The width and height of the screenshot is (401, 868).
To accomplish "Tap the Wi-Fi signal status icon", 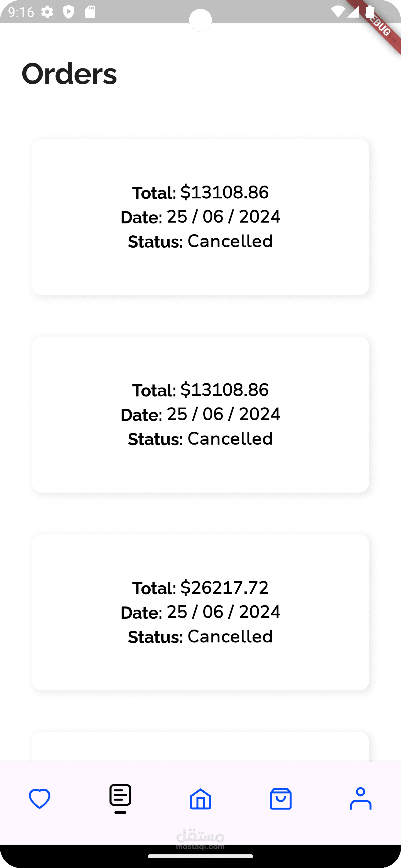I will point(338,12).
